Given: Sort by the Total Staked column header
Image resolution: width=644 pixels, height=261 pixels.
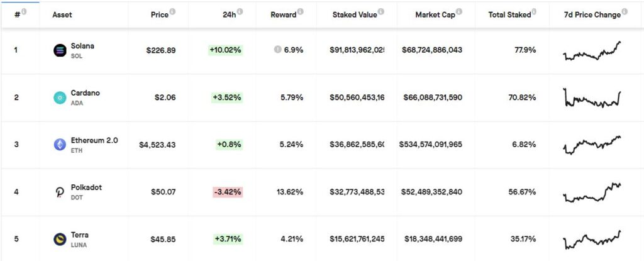Looking at the screenshot, I should (x=509, y=14).
